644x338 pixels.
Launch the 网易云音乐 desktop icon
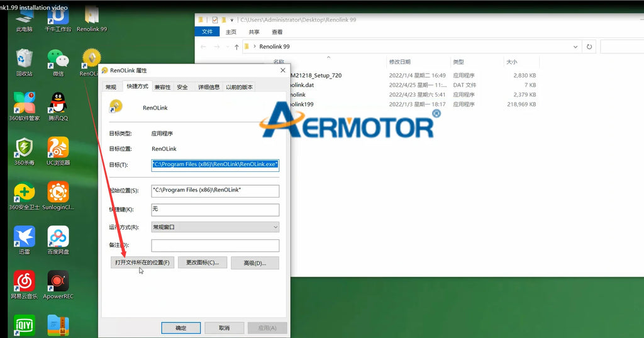[25, 284]
